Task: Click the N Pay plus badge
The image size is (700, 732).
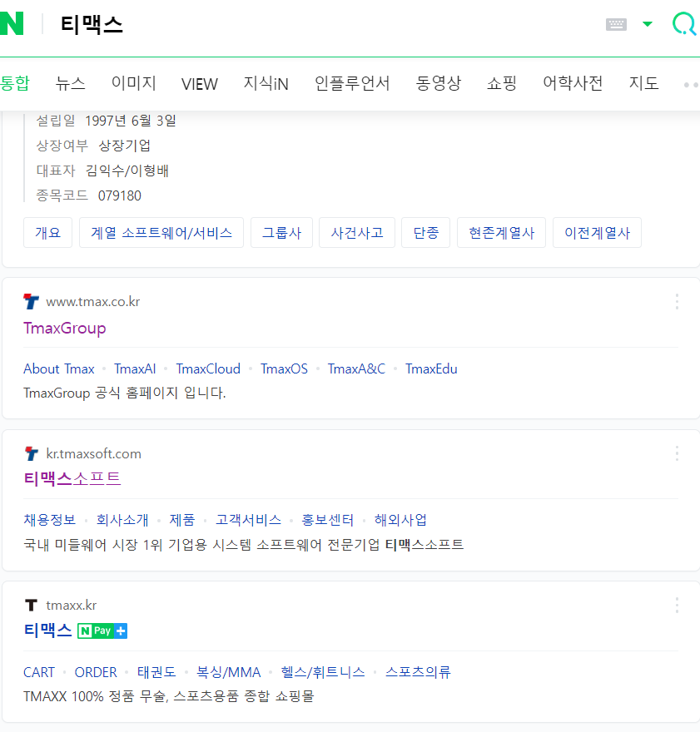Action: [102, 631]
